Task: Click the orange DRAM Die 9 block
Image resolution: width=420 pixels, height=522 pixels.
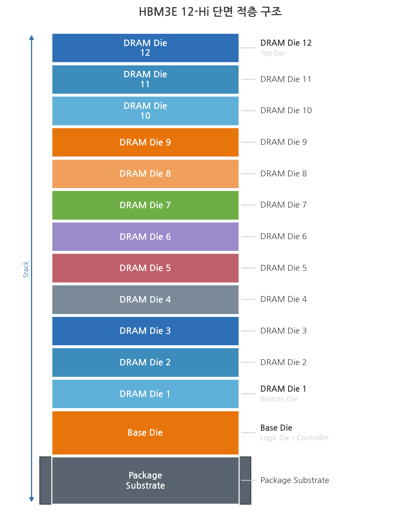Action: tap(145, 142)
